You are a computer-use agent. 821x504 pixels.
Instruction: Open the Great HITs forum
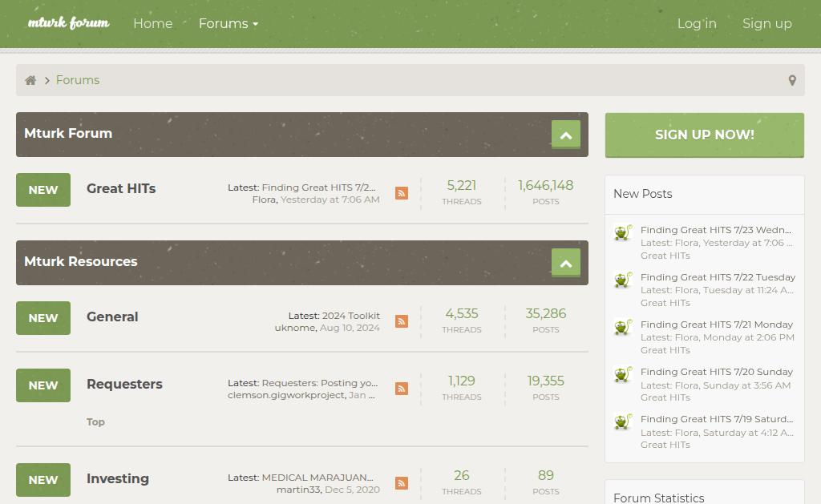click(121, 188)
